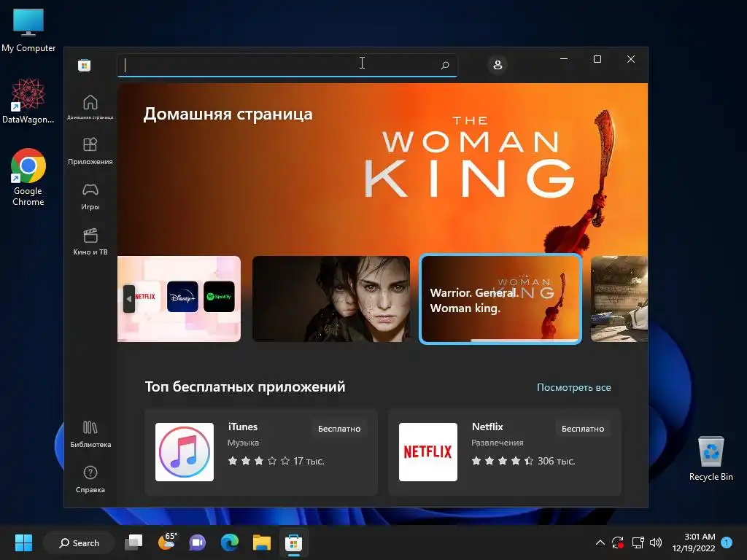Screen dimensions: 747x560
Task: Open clock and date 3:01 AM
Action: [x=694, y=542]
